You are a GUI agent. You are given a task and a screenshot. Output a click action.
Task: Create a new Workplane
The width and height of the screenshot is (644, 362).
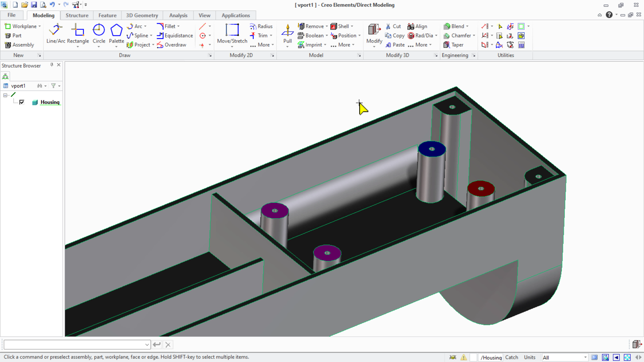coord(20,26)
